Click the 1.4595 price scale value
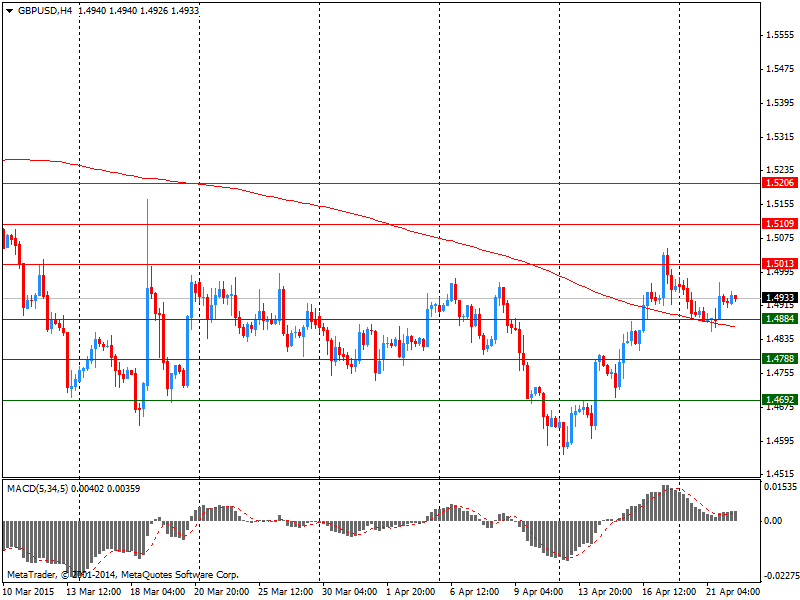 coord(781,441)
